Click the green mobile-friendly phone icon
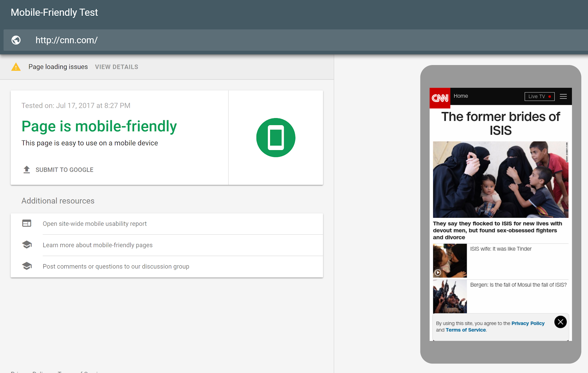This screenshot has width=588, height=373. click(x=276, y=138)
